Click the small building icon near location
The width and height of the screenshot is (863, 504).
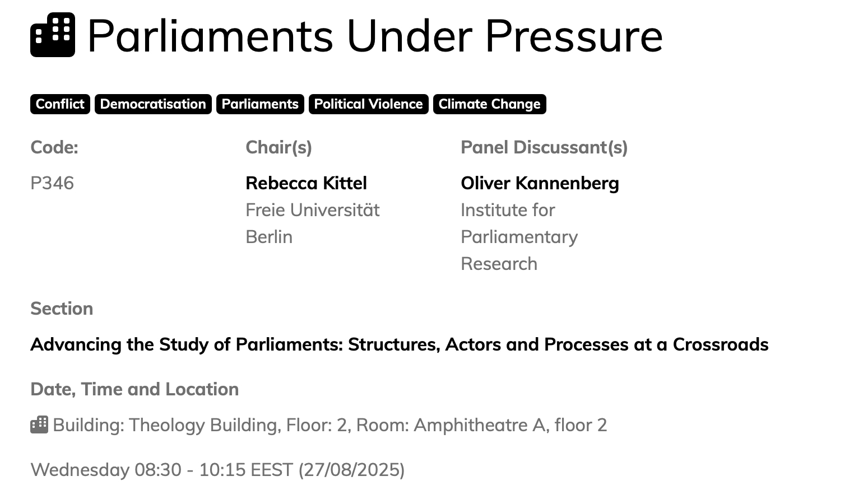click(39, 425)
